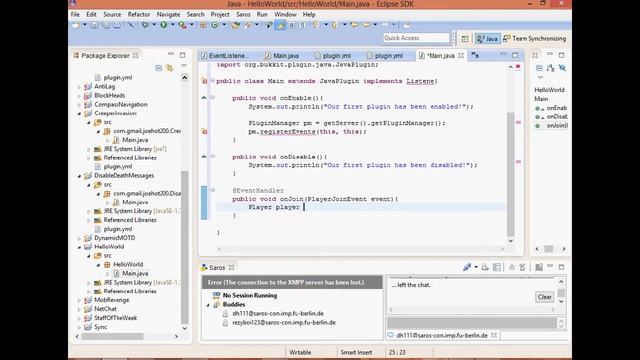Toggle Hide Fields in Outline
The width and height of the screenshot is (640, 360).
click(x=562, y=68)
